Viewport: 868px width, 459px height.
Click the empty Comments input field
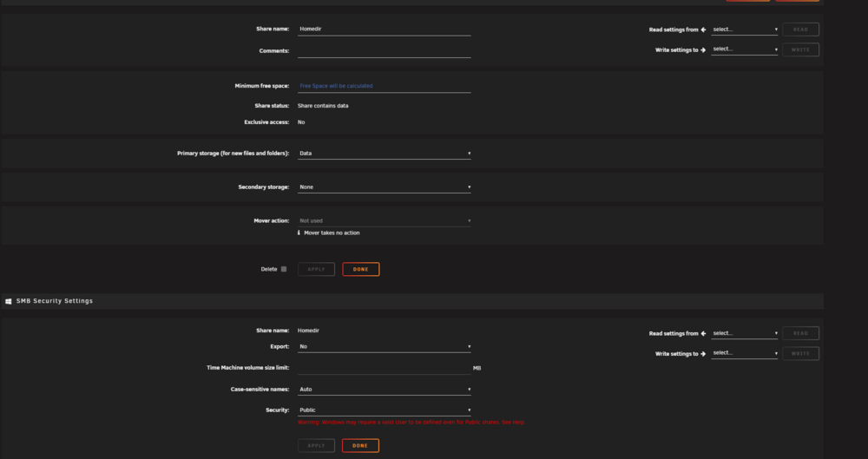[x=385, y=51]
